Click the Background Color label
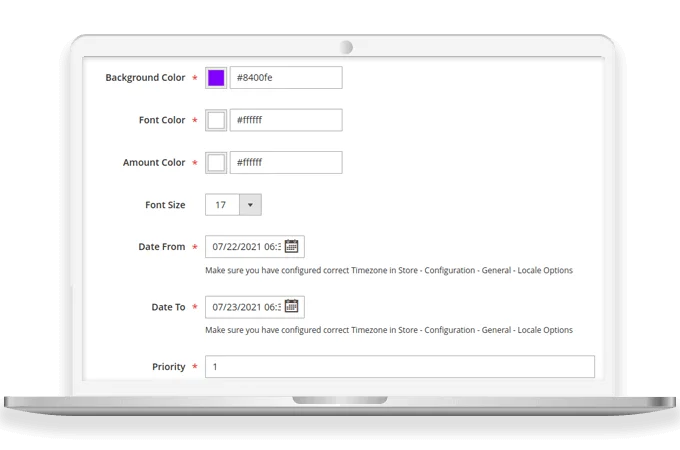680x450 pixels. 145,78
